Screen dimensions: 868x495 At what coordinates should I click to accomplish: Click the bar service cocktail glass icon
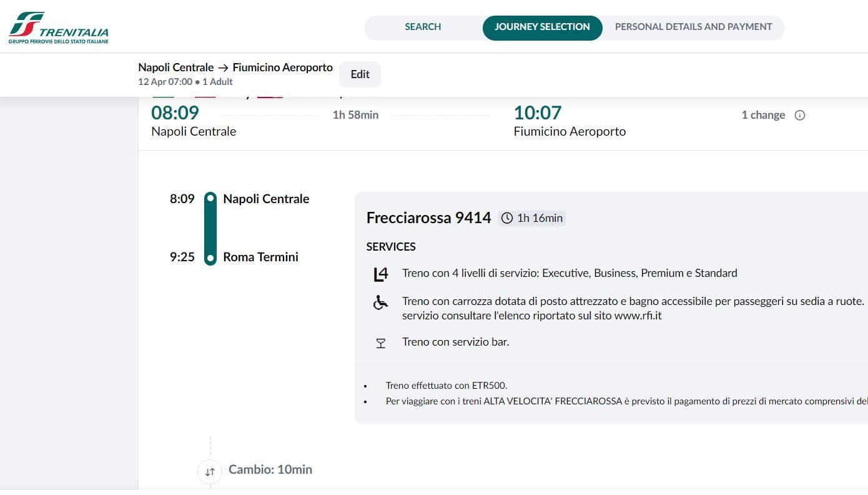pyautogui.click(x=381, y=343)
